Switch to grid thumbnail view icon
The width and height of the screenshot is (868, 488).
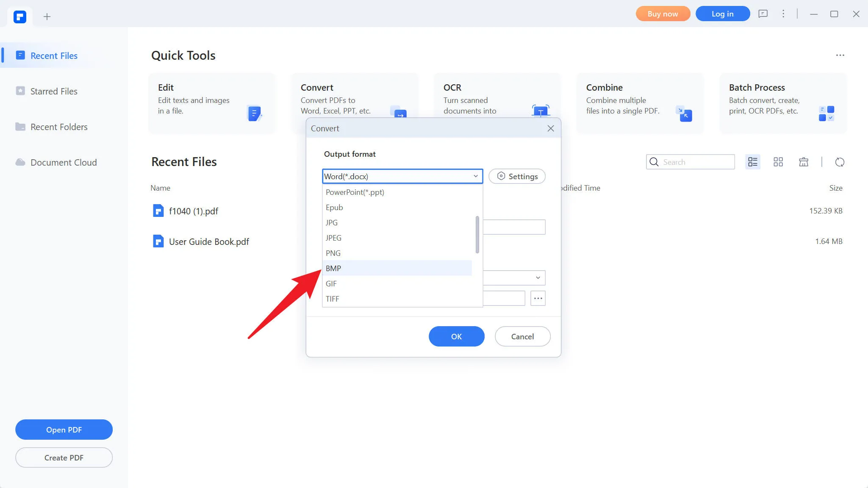pyautogui.click(x=778, y=162)
